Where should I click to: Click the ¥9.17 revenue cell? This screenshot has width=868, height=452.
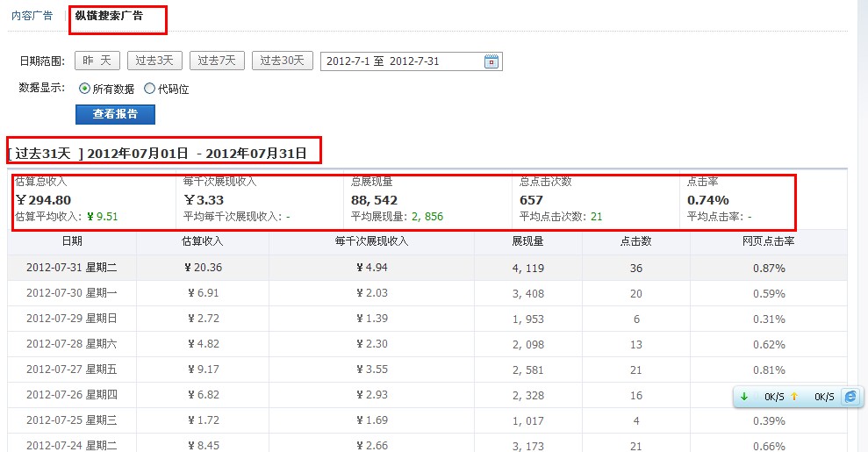pyautogui.click(x=203, y=369)
